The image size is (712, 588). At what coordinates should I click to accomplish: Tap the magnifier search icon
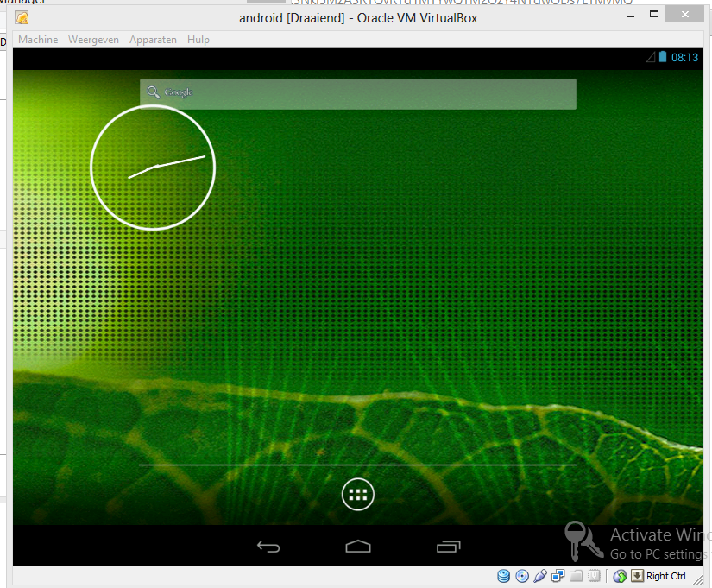click(x=153, y=92)
